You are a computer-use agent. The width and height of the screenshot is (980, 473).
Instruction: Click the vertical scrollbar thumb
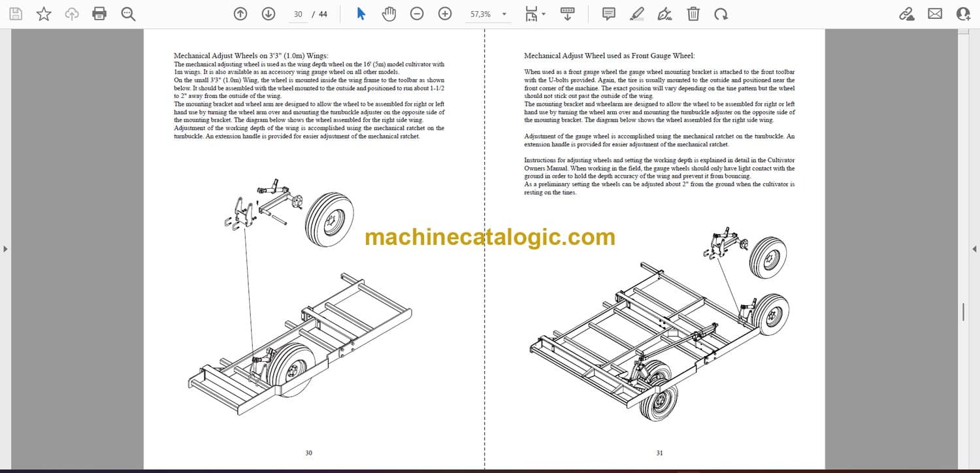963,312
